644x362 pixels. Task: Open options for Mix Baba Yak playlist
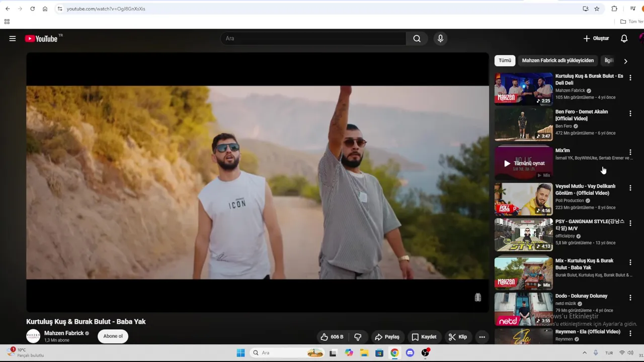[x=630, y=262]
